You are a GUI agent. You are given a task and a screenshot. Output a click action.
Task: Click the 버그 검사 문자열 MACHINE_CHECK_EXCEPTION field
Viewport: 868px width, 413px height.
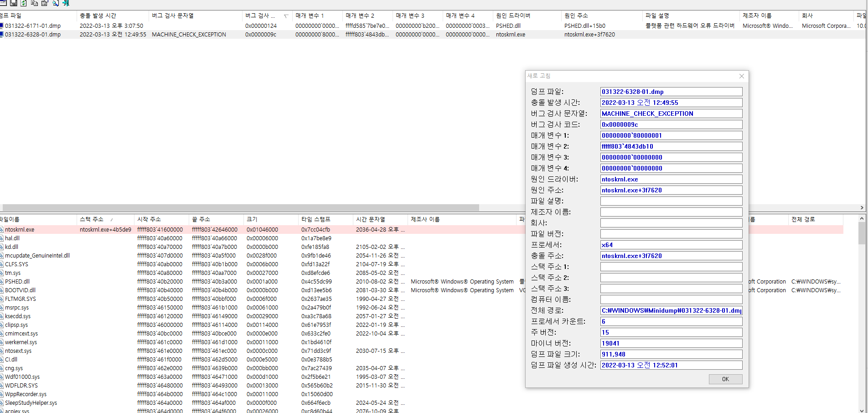[x=671, y=114]
